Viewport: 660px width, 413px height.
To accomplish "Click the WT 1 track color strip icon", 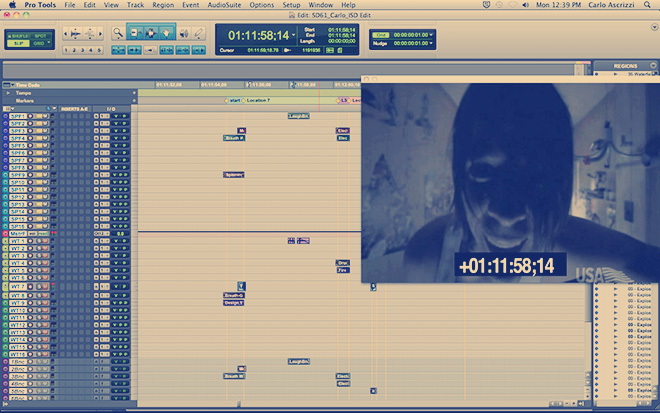I will click(x=5, y=241).
